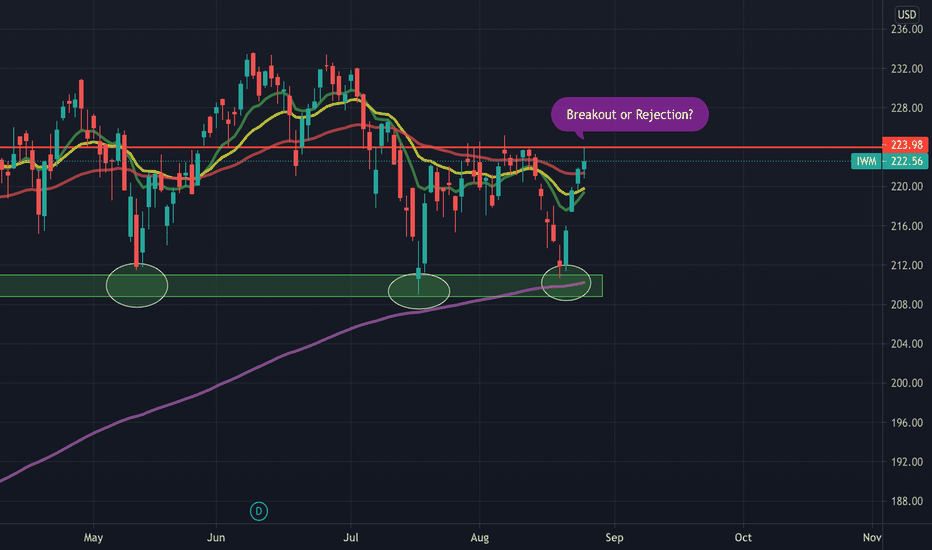Click the 'Breakout or Rejection?' callout bubble
This screenshot has width=932, height=550.
[629, 114]
